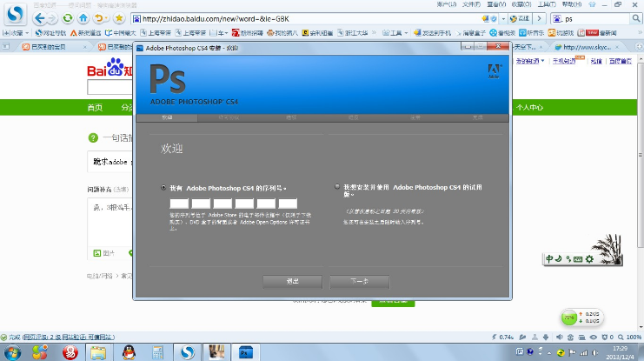Screen dimensions: 644x361
Task: Switch to the http://www.skyc... tab
Action: pyautogui.click(x=587, y=47)
